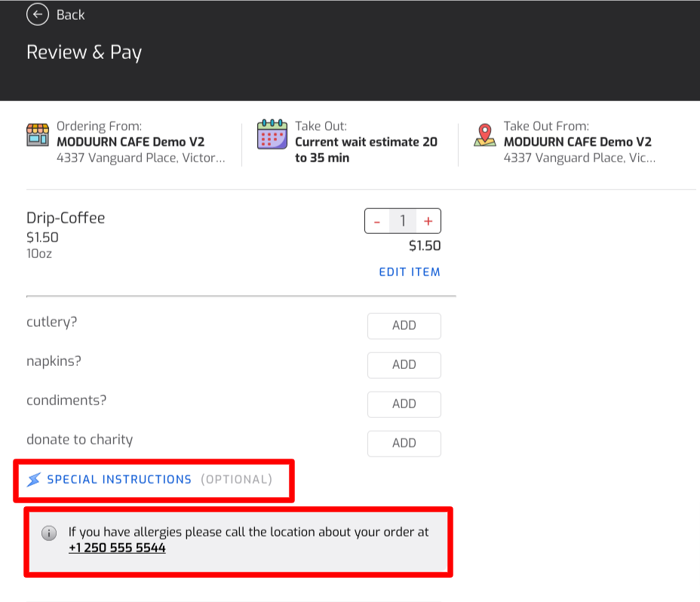Click the storefront icon beside Ordering From
Image resolution: width=700 pixels, height=602 pixels.
pyautogui.click(x=38, y=134)
